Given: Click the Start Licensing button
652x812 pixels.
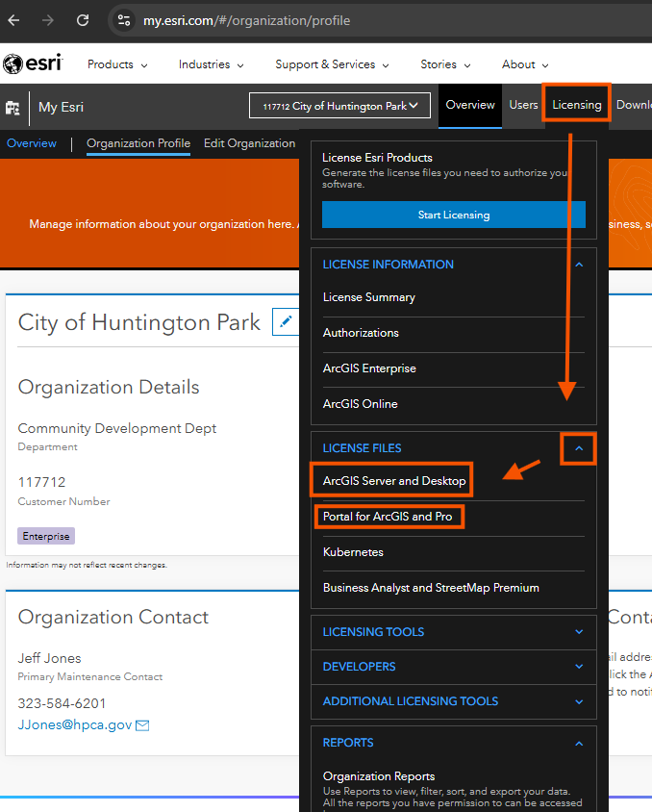Looking at the screenshot, I should [x=454, y=215].
